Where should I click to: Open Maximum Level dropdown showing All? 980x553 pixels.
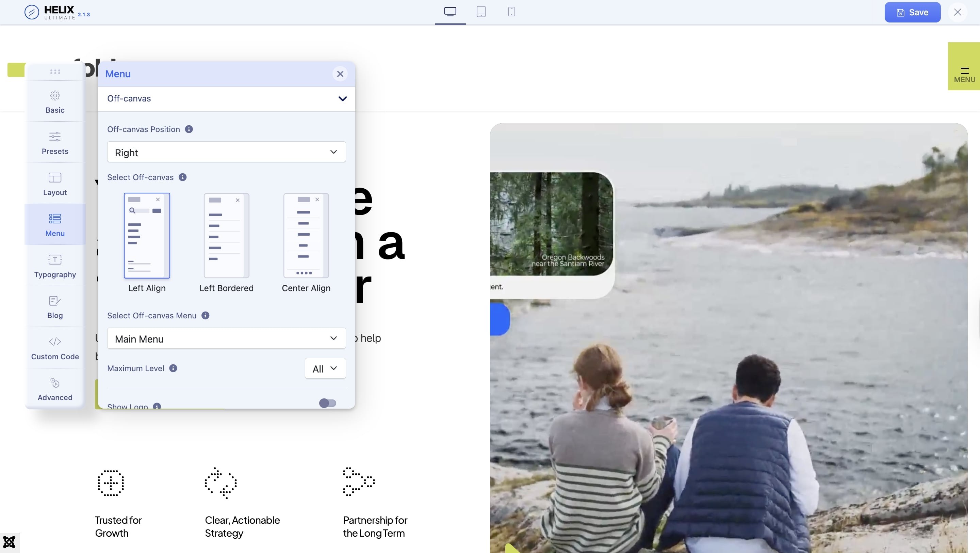(x=325, y=368)
